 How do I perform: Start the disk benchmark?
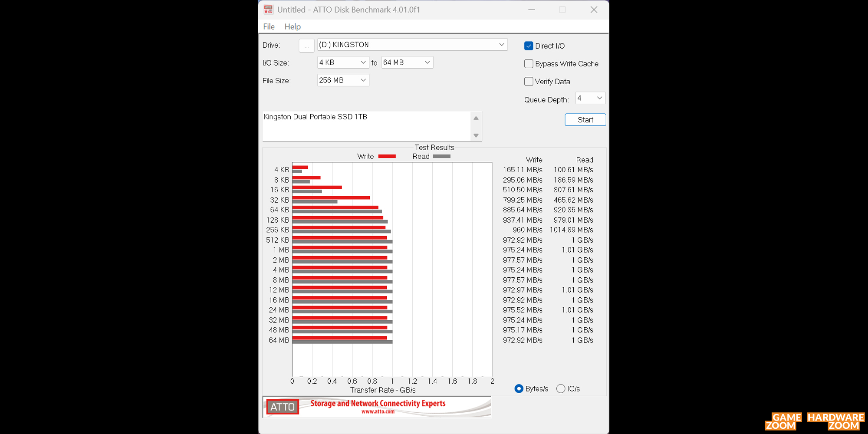585,120
